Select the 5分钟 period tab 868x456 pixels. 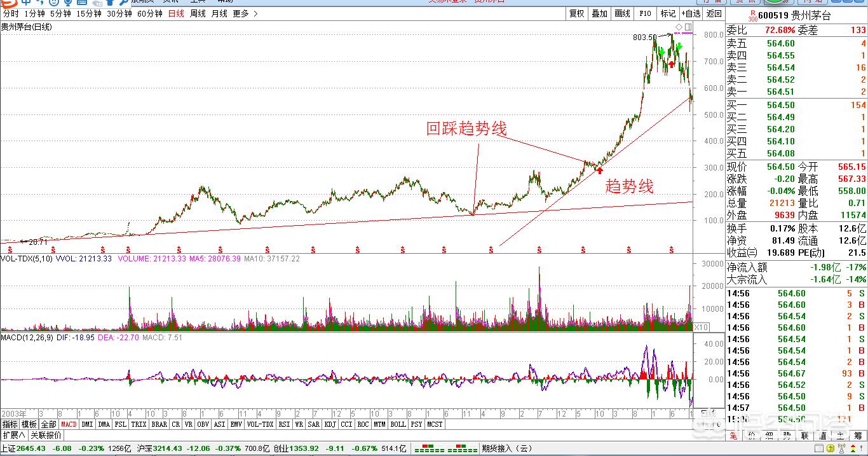(60, 13)
